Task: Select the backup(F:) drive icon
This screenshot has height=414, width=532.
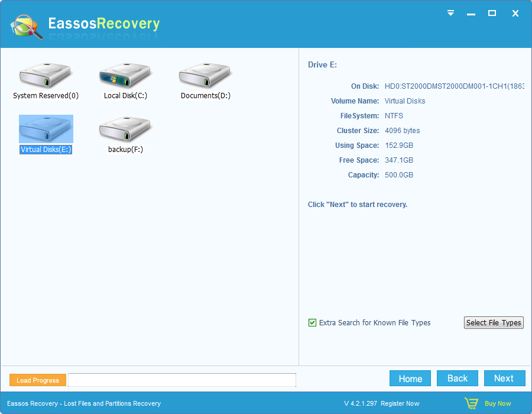Action: click(x=125, y=129)
